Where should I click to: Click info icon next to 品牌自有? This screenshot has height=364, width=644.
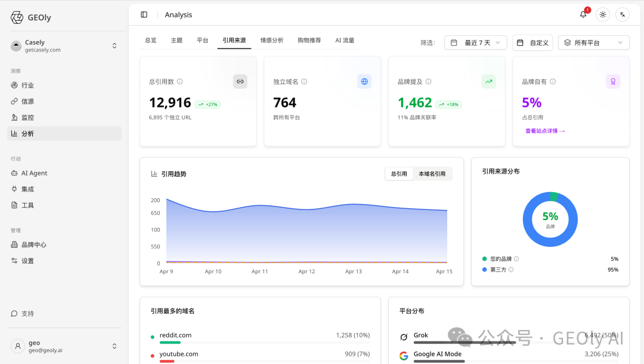tap(553, 82)
